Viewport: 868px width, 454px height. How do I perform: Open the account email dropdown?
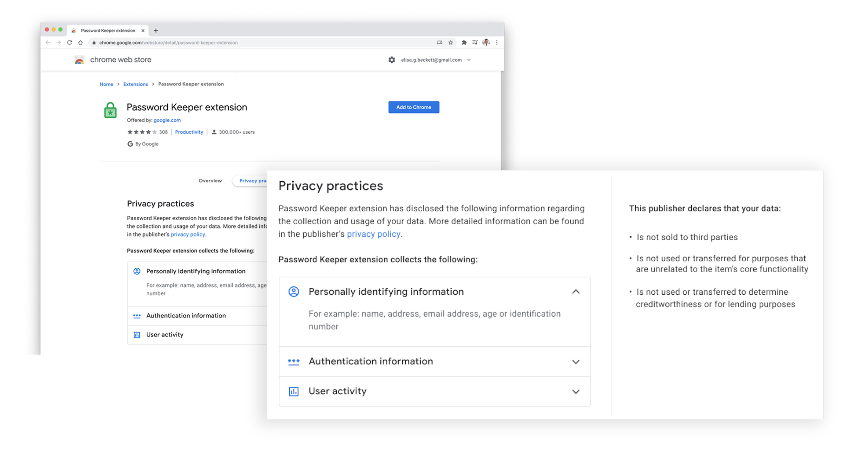[469, 60]
